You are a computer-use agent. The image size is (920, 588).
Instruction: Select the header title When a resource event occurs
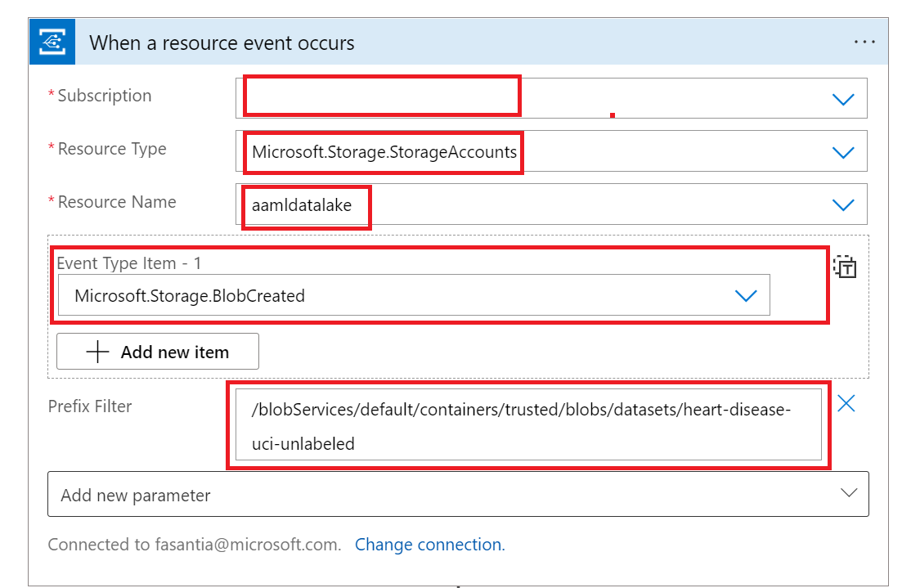(x=222, y=43)
